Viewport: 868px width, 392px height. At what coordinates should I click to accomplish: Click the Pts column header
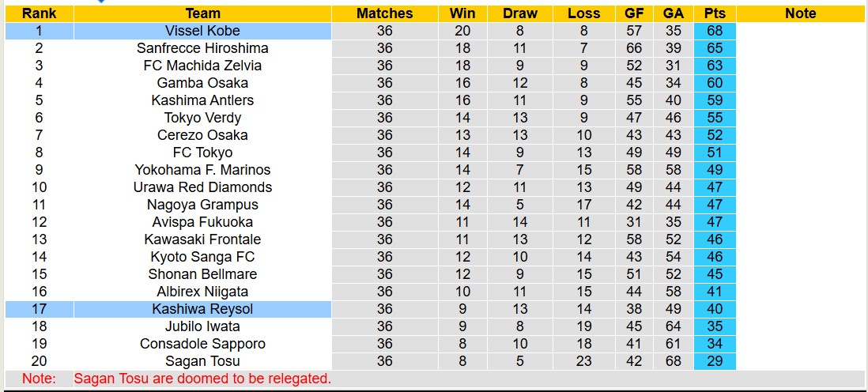point(715,13)
